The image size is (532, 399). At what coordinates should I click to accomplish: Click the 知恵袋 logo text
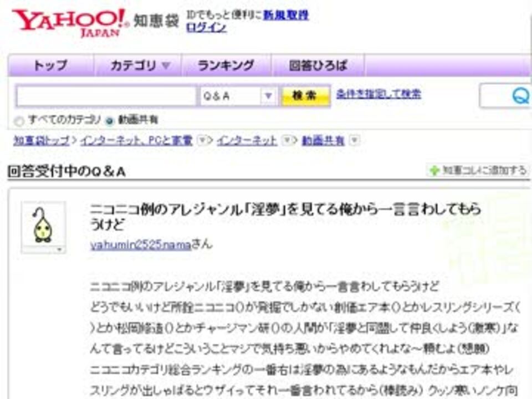pos(156,21)
